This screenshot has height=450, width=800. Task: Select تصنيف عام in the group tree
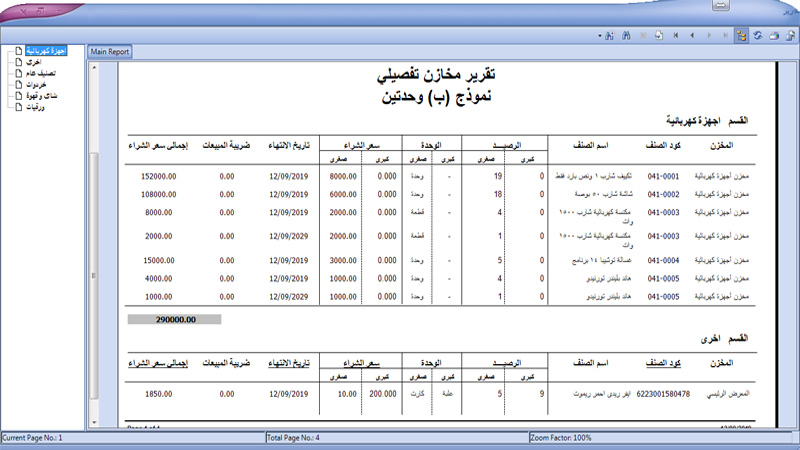pyautogui.click(x=41, y=73)
